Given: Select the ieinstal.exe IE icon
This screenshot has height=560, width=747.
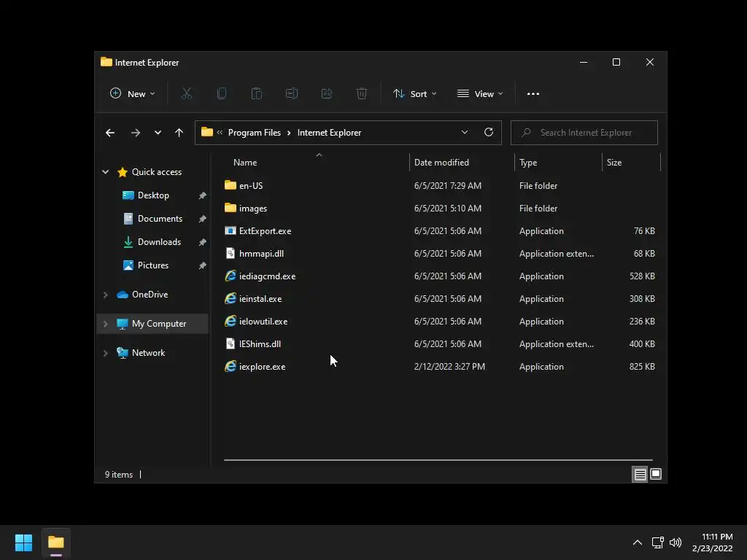Looking at the screenshot, I should (x=231, y=298).
